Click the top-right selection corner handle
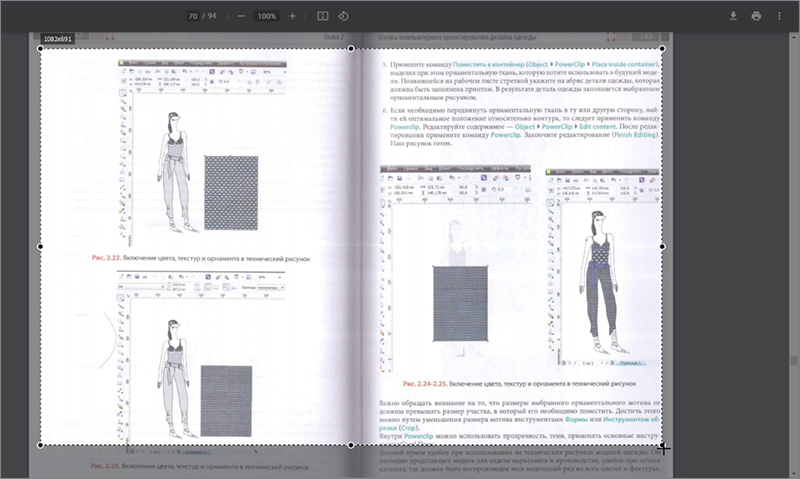This screenshot has height=479, width=800. pyautogui.click(x=662, y=48)
